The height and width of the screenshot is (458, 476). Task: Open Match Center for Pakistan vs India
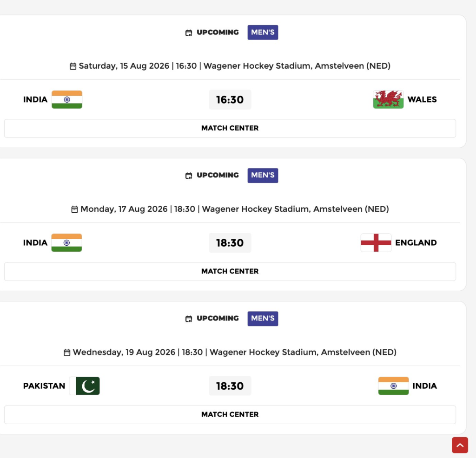(230, 414)
